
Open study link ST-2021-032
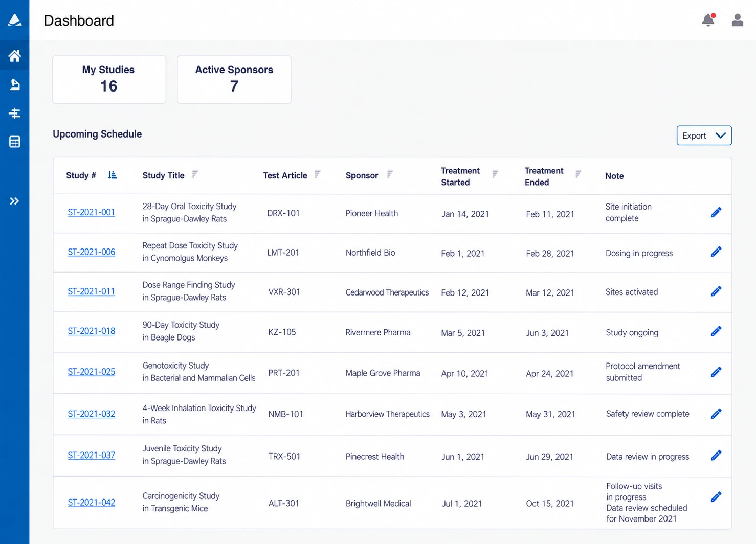pyautogui.click(x=92, y=414)
